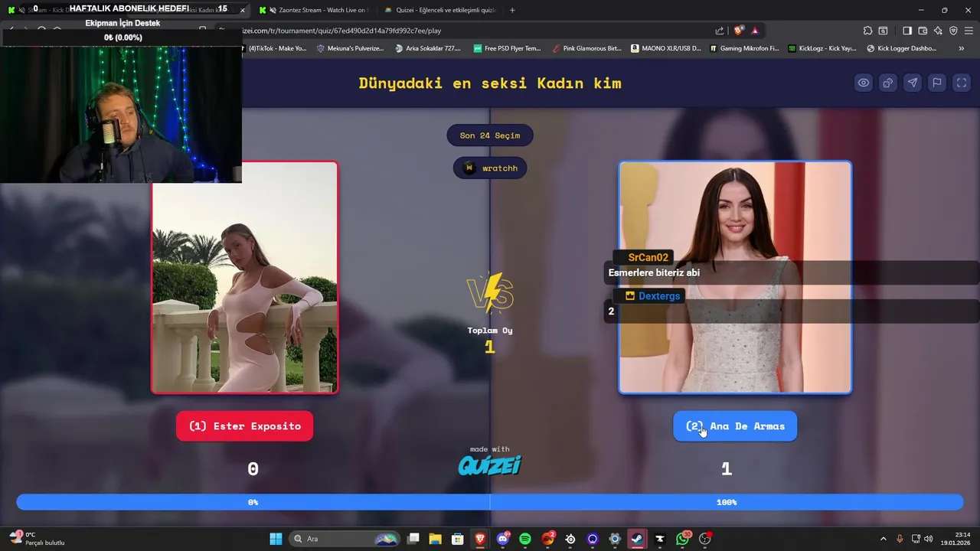The height and width of the screenshot is (551, 980).
Task: Click the blue vote percentage bar
Action: [x=490, y=502]
